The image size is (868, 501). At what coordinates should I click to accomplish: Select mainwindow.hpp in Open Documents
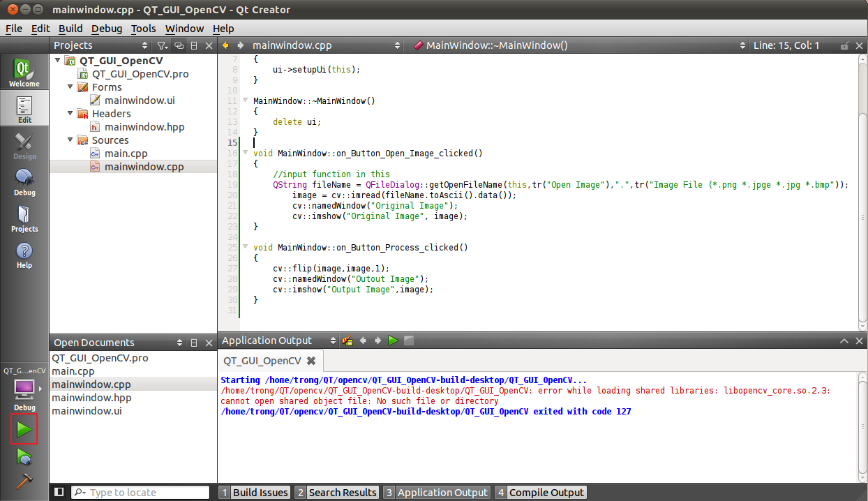[91, 398]
